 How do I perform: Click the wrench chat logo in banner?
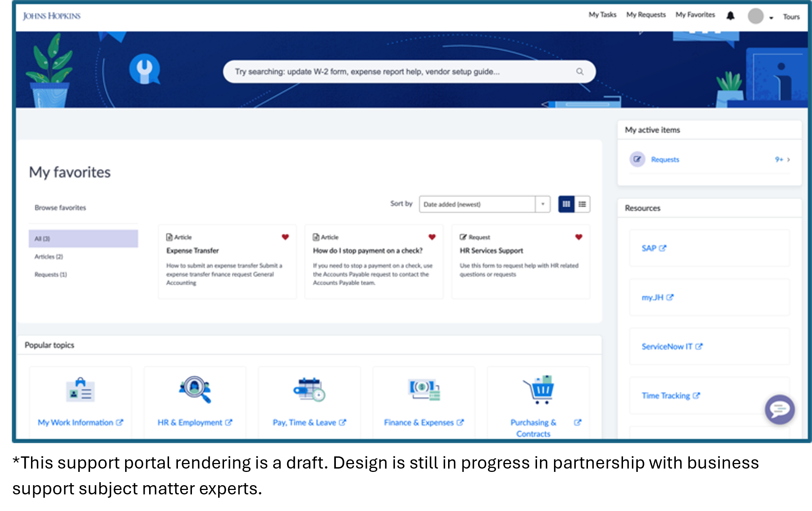coord(144,69)
